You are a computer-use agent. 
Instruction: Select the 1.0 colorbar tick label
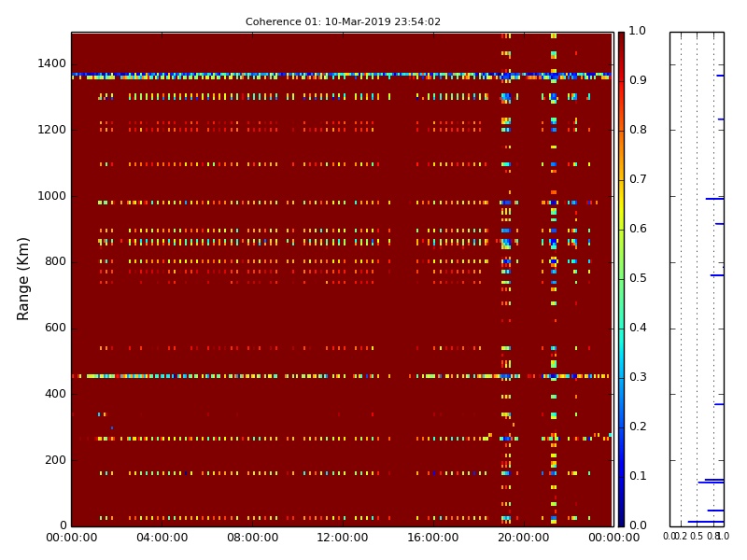pos(638,31)
